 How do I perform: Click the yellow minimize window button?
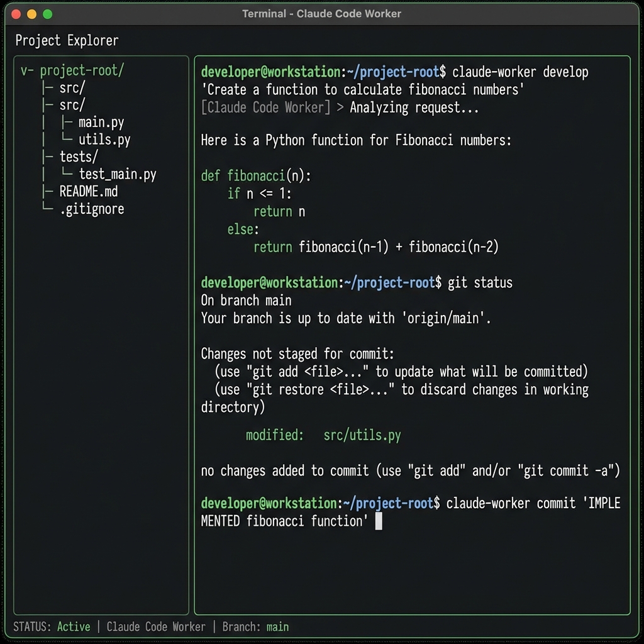pos(31,14)
